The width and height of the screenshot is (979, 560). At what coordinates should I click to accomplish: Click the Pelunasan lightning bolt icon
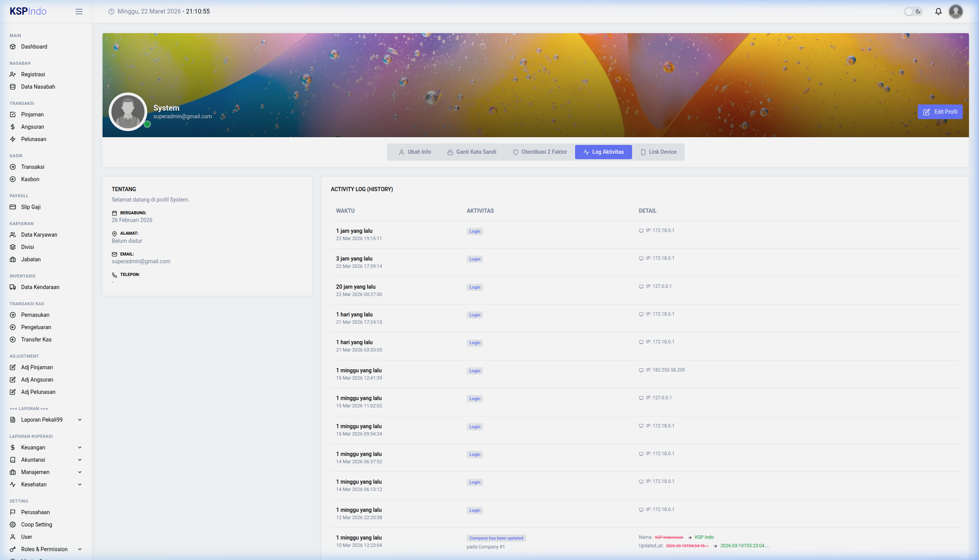[x=13, y=139]
